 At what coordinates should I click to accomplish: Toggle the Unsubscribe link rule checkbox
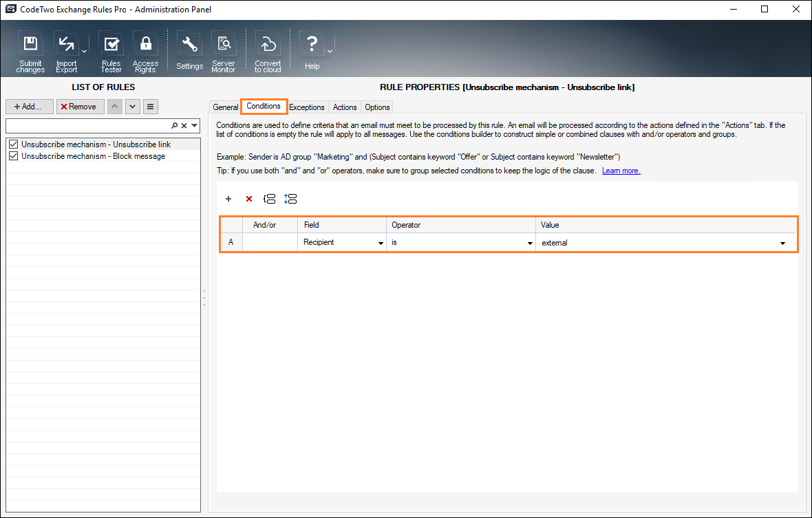tap(14, 144)
